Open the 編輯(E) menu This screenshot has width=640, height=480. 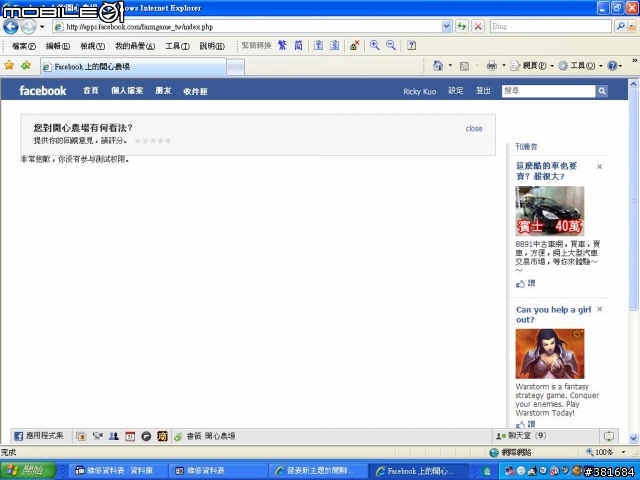[x=58, y=46]
